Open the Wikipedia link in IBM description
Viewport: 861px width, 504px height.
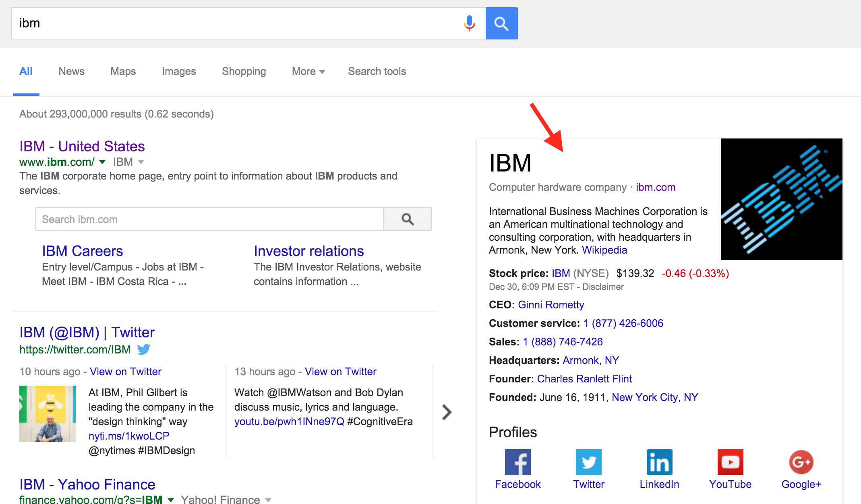click(x=604, y=250)
